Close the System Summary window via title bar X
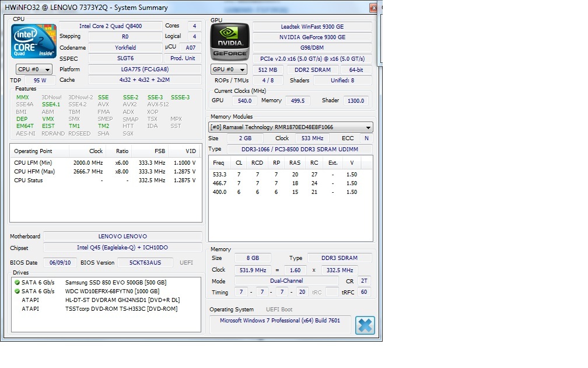Image resolution: width=588 pixels, height=368 pixels. coord(373,8)
